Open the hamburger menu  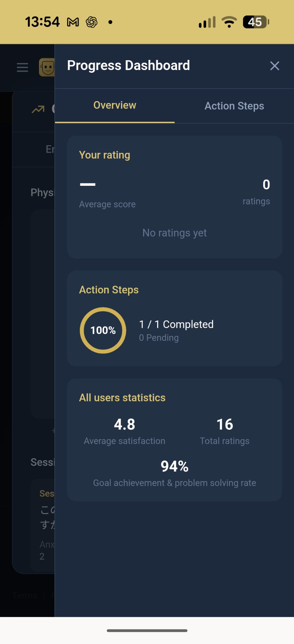[23, 68]
